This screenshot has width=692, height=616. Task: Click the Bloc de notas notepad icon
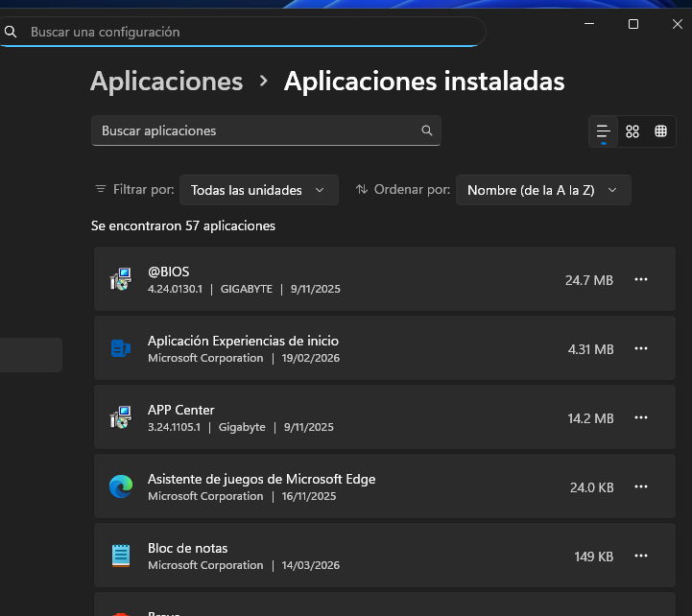coord(121,556)
